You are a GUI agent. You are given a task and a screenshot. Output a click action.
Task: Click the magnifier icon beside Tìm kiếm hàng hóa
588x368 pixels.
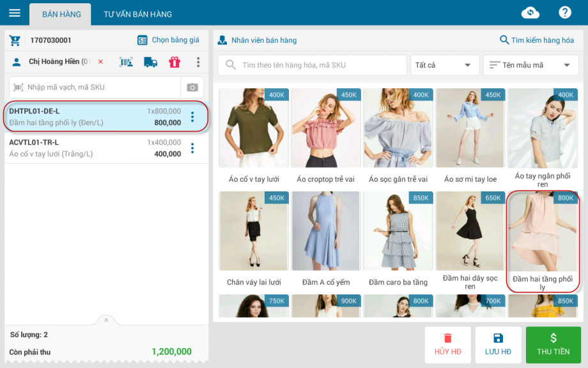(504, 40)
